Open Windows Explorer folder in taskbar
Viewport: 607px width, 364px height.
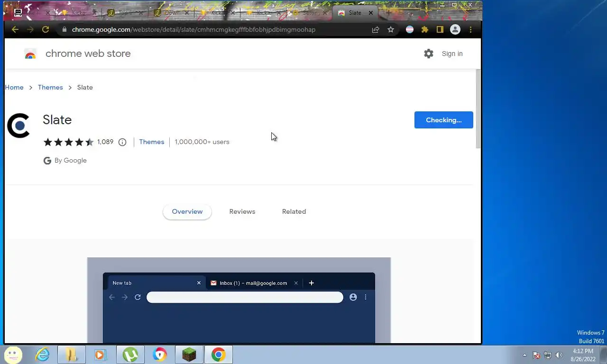point(72,355)
